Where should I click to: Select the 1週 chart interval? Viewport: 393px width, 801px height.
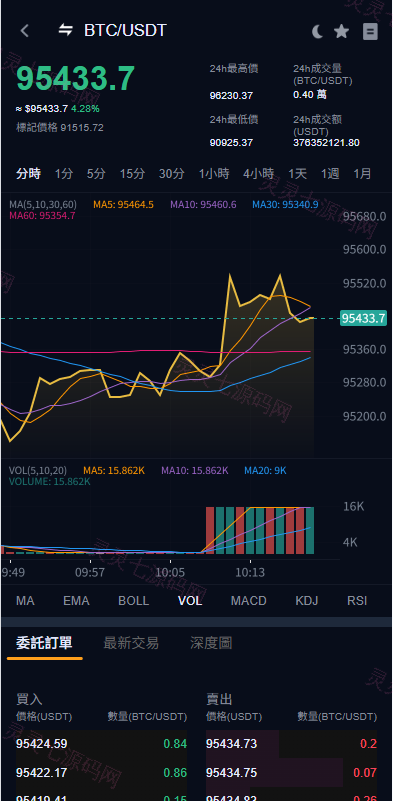[330, 174]
